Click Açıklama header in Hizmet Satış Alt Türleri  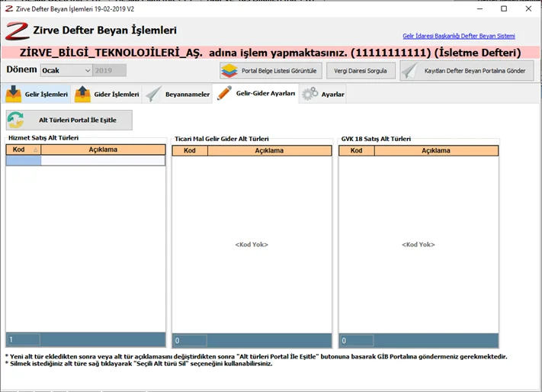[x=103, y=149]
